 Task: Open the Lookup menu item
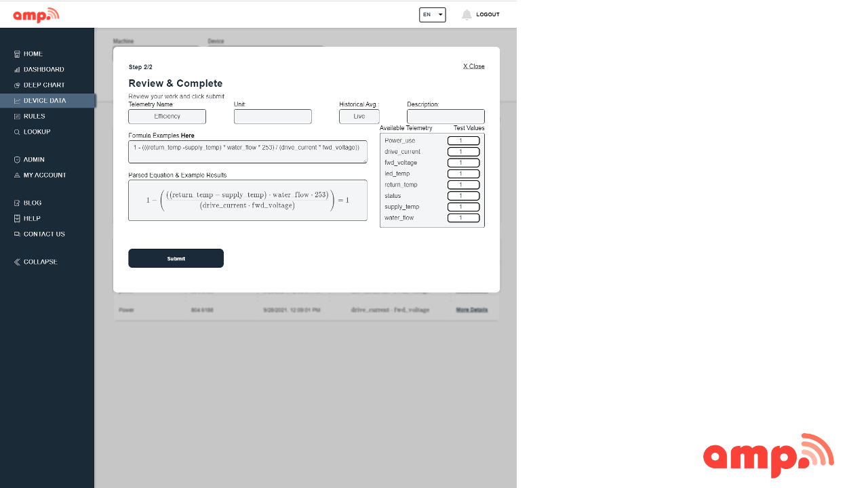click(37, 132)
